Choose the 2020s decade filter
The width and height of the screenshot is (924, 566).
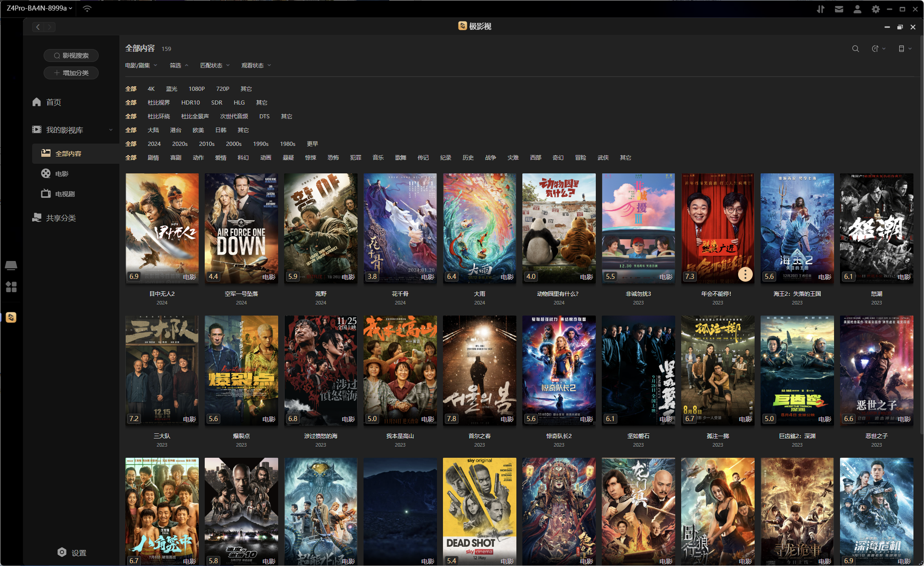click(x=179, y=144)
